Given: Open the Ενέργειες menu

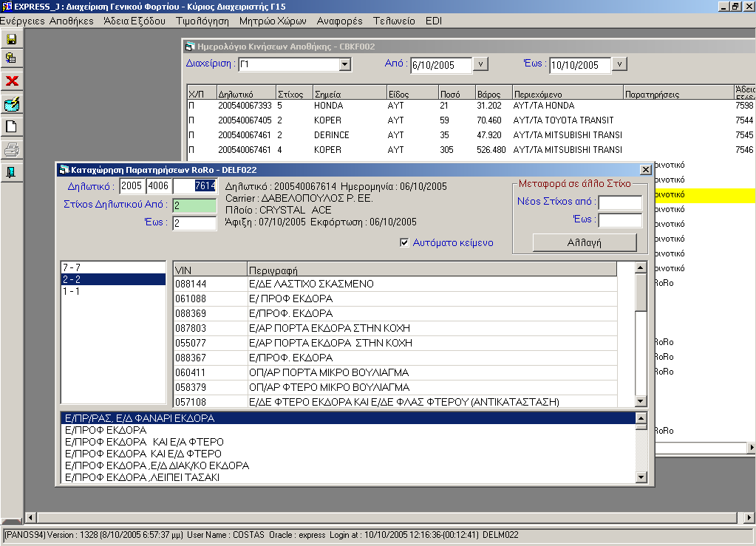Looking at the screenshot, I should [22, 21].
